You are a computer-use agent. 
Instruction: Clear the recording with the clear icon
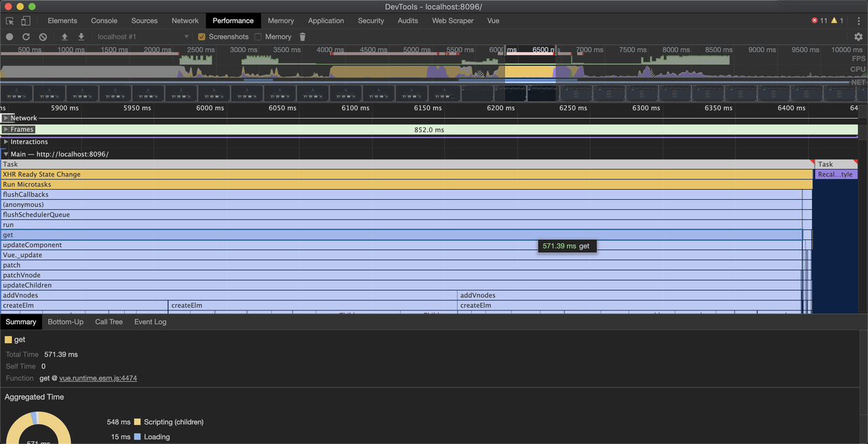[43, 37]
